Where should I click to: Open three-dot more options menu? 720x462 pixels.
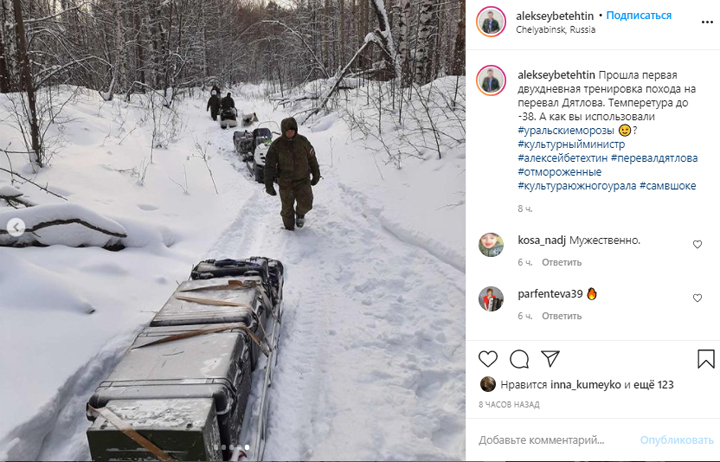point(707,23)
